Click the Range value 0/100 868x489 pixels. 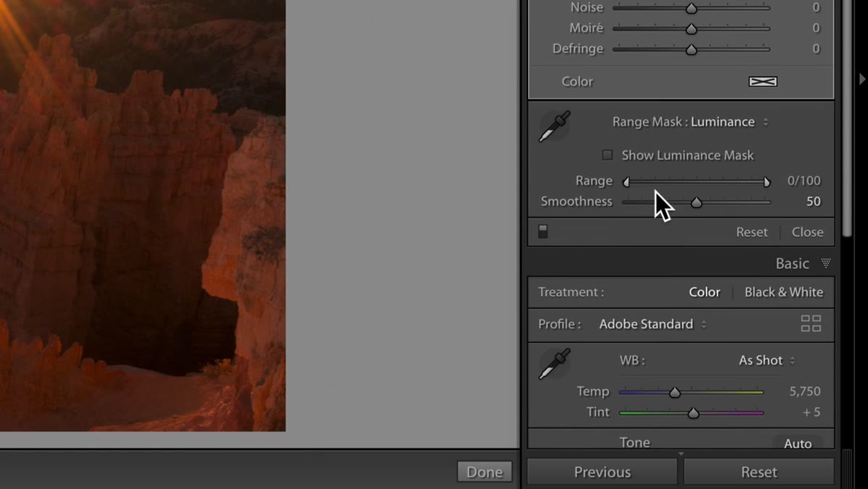[x=804, y=181]
